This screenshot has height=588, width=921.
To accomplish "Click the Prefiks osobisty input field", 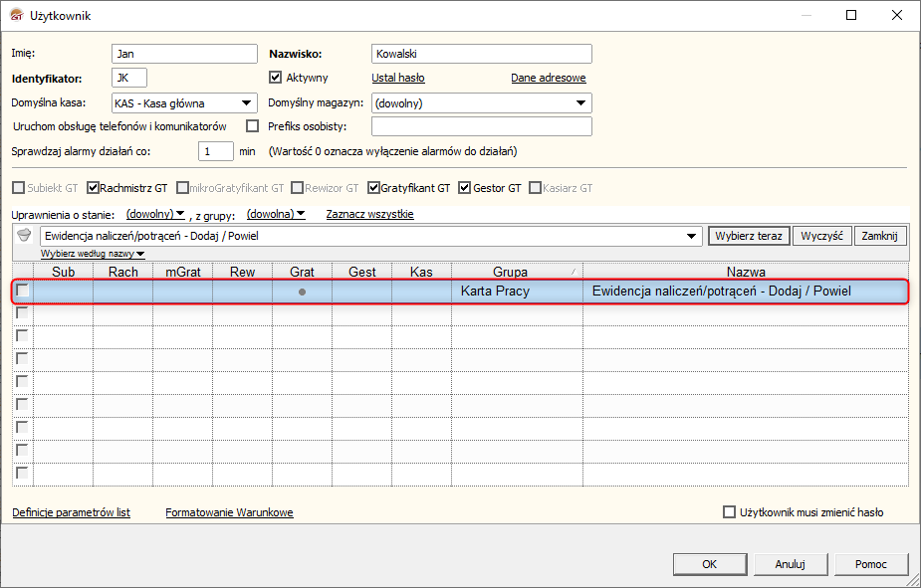I will (x=482, y=126).
